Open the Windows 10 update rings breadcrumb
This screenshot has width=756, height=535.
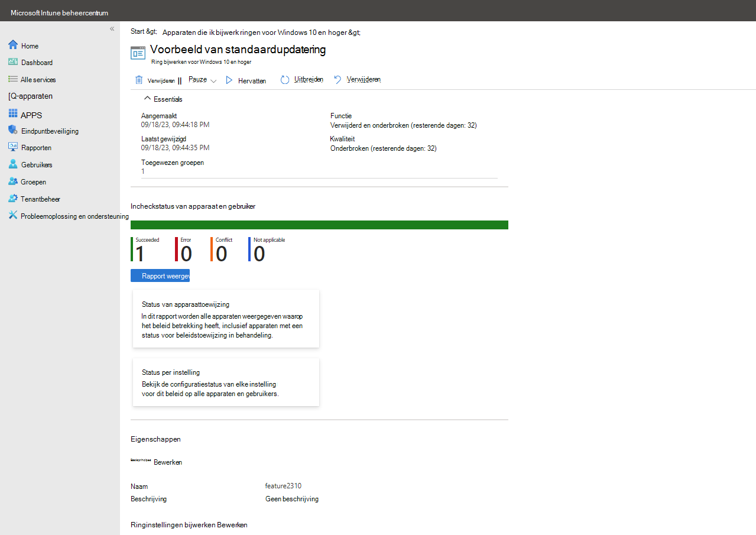click(x=261, y=33)
